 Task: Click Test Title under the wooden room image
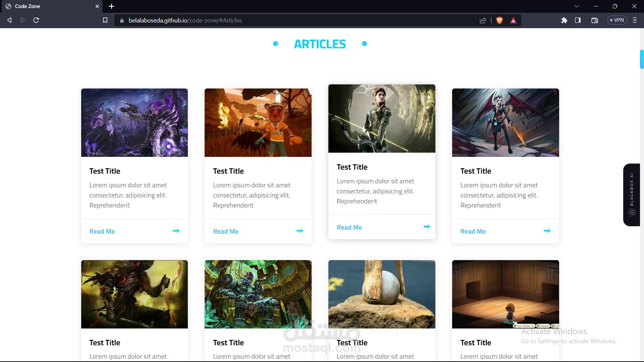[476, 343]
